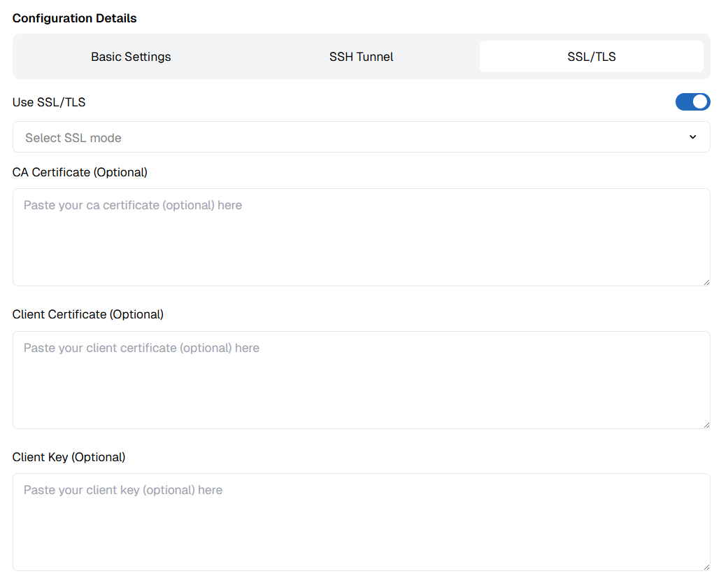Click the Use SSL/TLS label
728x583 pixels.
pos(48,102)
